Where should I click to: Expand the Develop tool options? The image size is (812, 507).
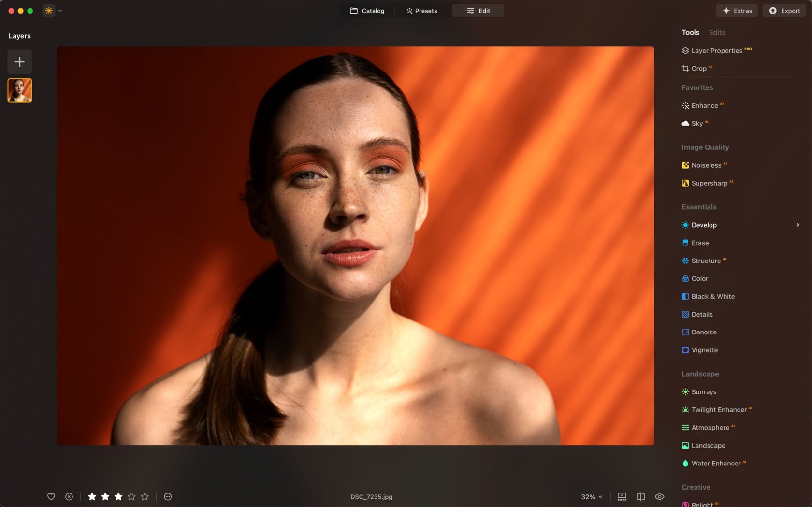(797, 225)
